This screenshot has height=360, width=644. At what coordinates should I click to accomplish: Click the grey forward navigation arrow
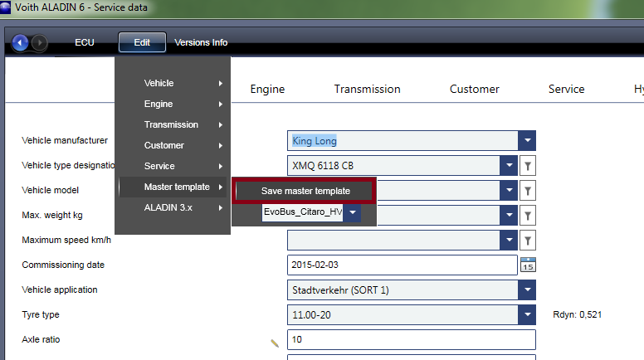click(40, 42)
